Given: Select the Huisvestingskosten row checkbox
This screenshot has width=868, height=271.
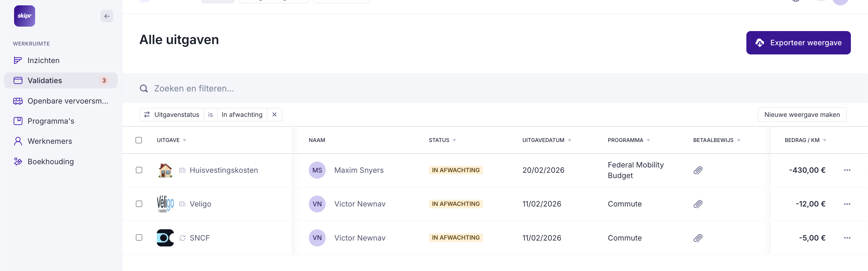Looking at the screenshot, I should [139, 170].
